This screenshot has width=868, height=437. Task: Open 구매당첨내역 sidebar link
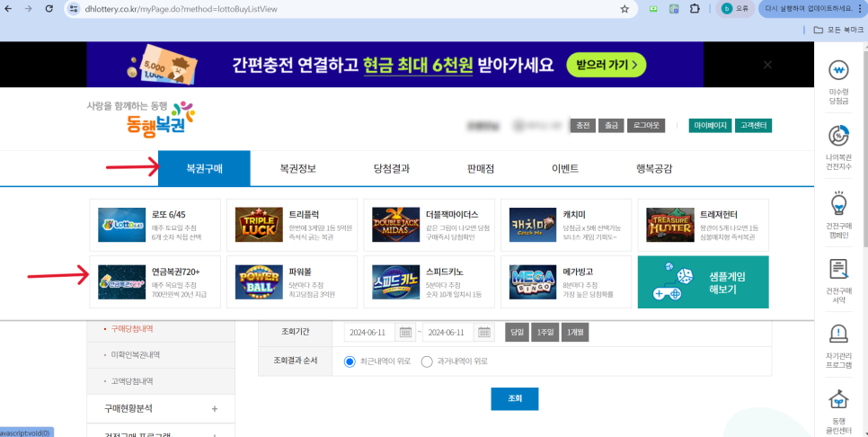[x=132, y=328]
